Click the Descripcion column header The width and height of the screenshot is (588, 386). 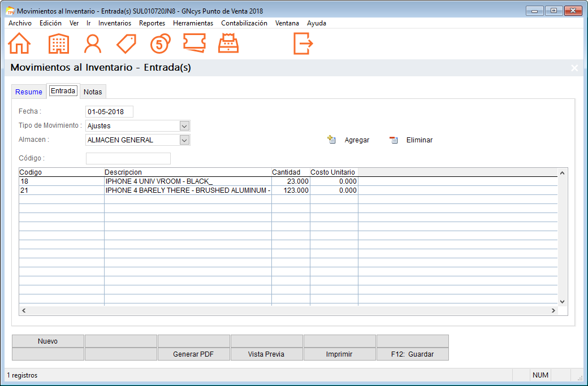click(188, 172)
